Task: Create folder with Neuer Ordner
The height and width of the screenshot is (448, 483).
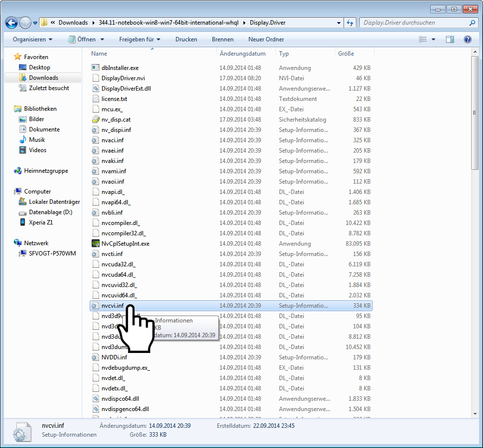Action: click(266, 39)
